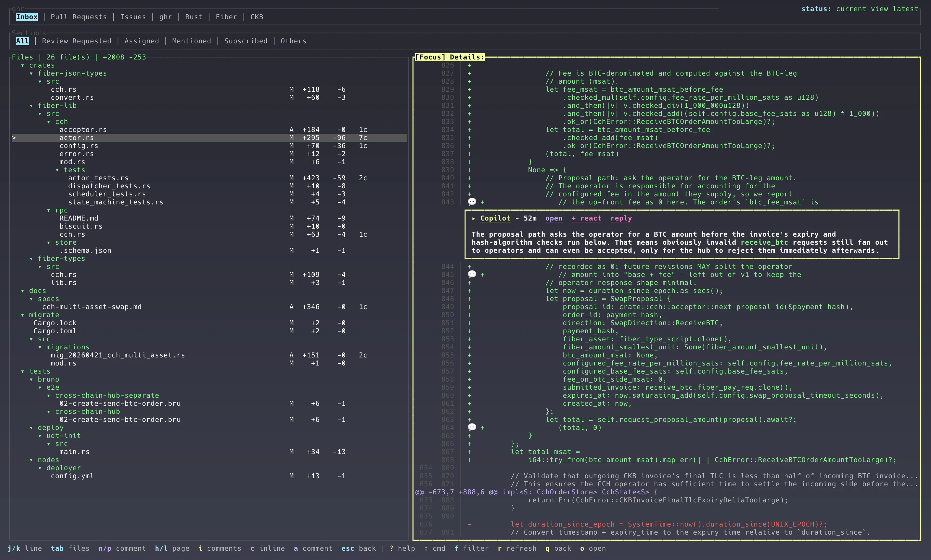Collapse the tests folder inside cch
Image resolution: width=931 pixels, height=560 pixels.
pyautogui.click(x=57, y=170)
